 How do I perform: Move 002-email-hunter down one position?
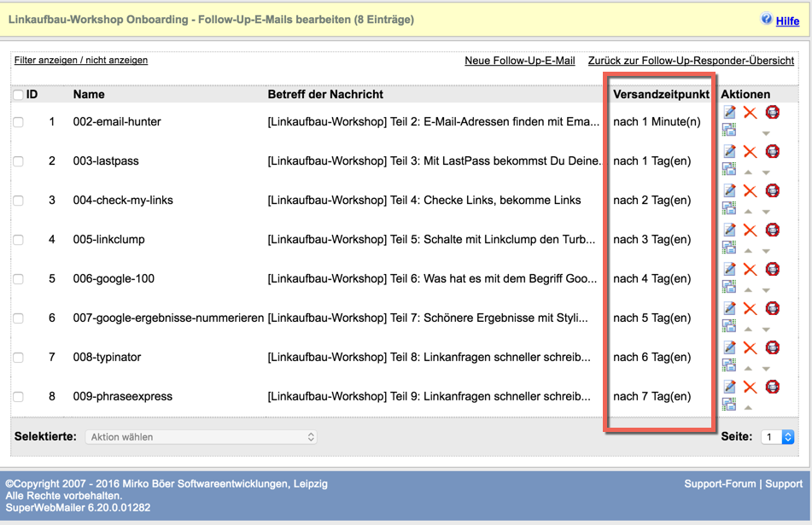coord(766,133)
